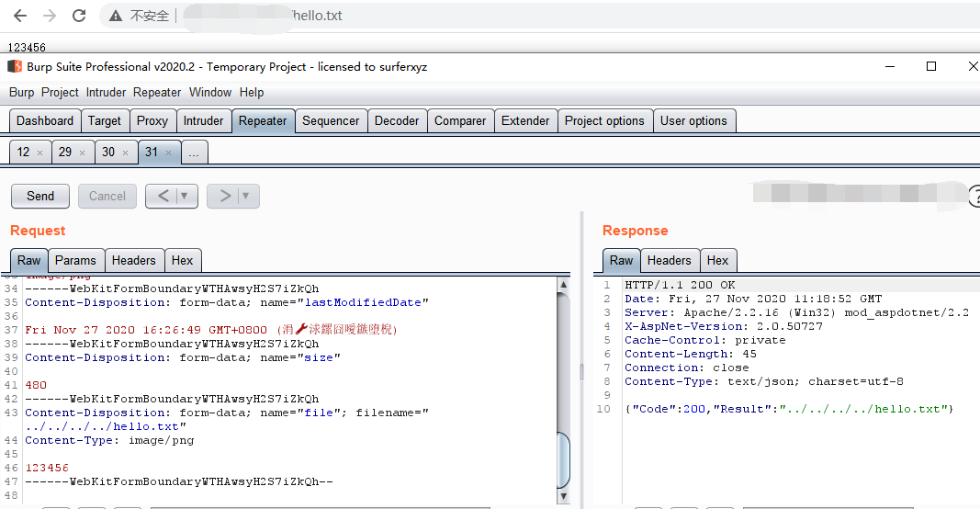Screen dimensions: 980x509
Task: Click the request vertical scrollbar thumb
Action: click(x=563, y=460)
